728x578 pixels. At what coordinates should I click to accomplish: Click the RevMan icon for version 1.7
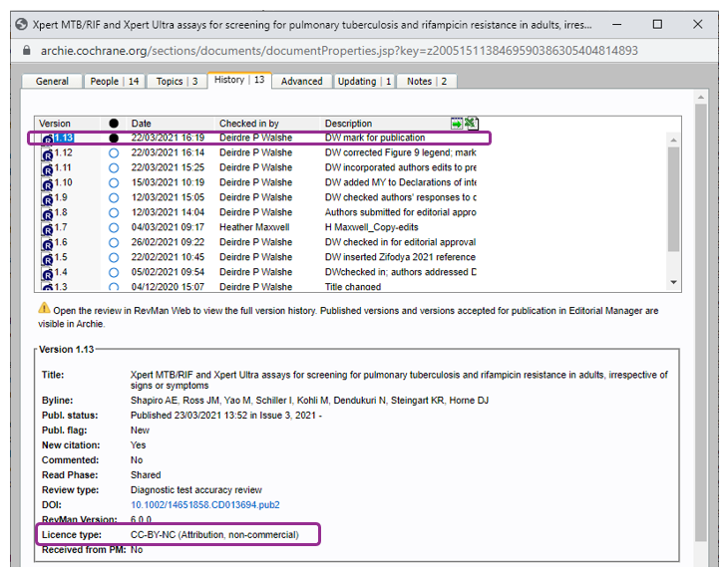pos(47,228)
